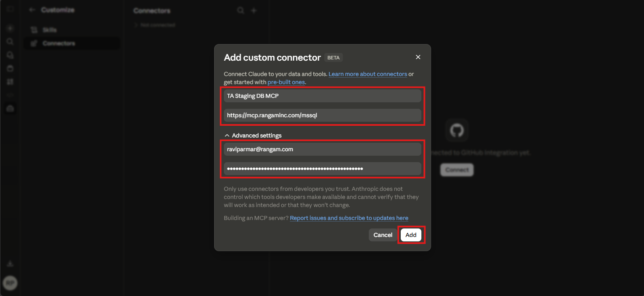This screenshot has width=644, height=296.
Task: Click the MCP server URL input field
Action: (323, 115)
